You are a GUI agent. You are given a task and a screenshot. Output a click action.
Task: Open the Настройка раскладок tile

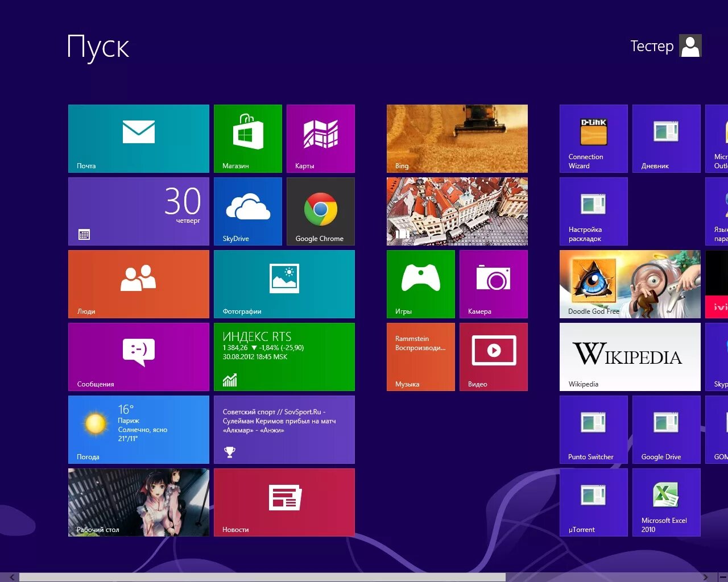pyautogui.click(x=594, y=211)
